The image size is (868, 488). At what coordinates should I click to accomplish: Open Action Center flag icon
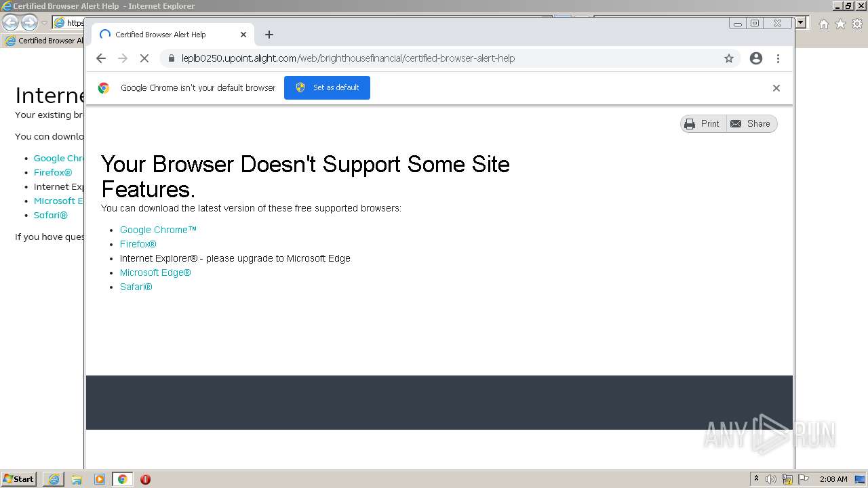[804, 479]
